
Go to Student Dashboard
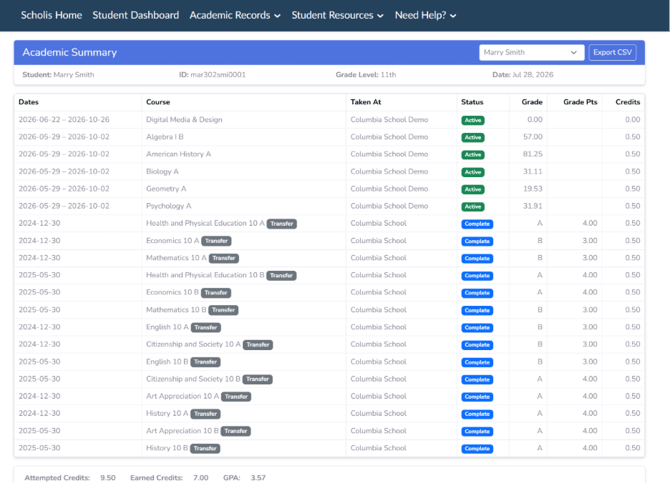(x=135, y=15)
